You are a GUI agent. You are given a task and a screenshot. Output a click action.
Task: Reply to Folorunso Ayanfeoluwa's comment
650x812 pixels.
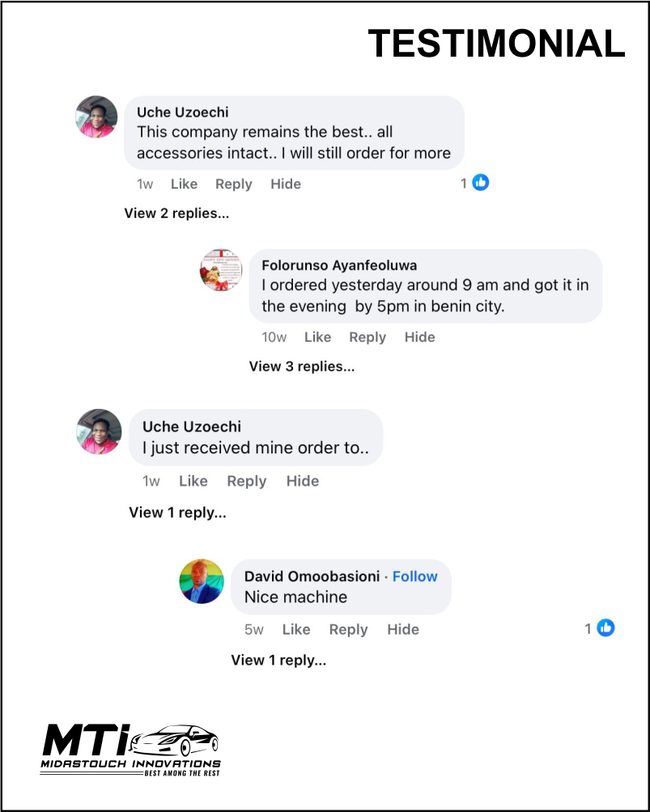(x=367, y=338)
